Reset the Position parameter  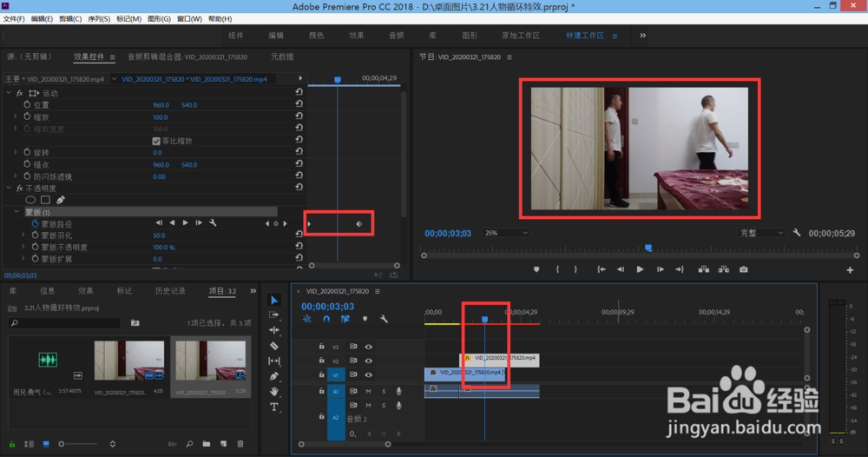point(299,103)
